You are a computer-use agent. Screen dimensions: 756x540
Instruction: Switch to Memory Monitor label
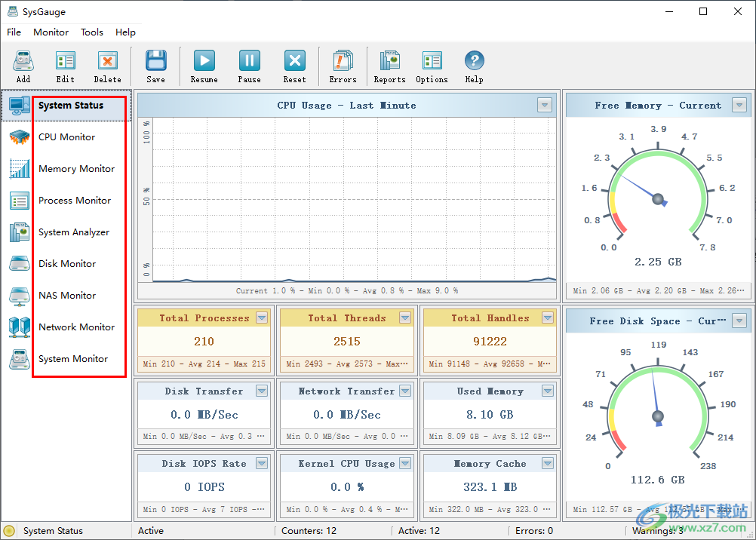pos(77,169)
